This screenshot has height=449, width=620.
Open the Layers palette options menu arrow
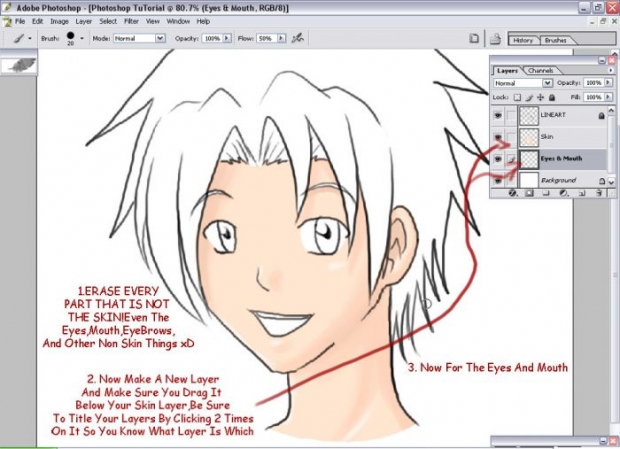[x=611, y=70]
